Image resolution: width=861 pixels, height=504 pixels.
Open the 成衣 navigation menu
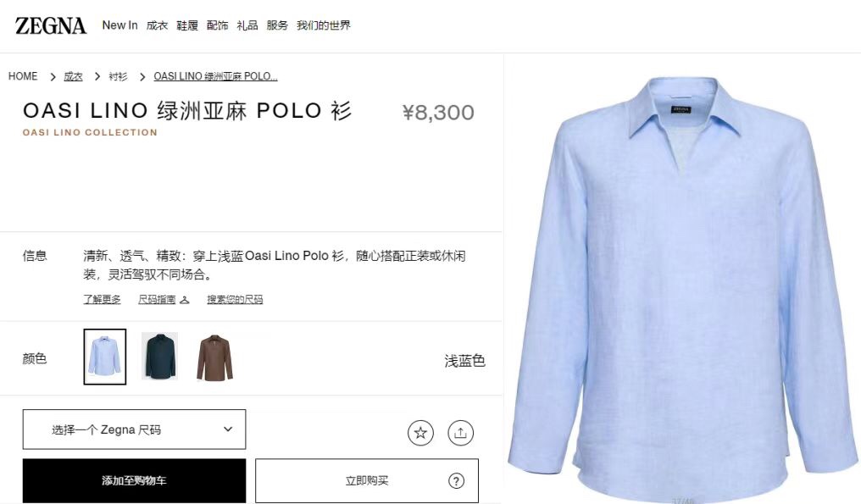[157, 25]
